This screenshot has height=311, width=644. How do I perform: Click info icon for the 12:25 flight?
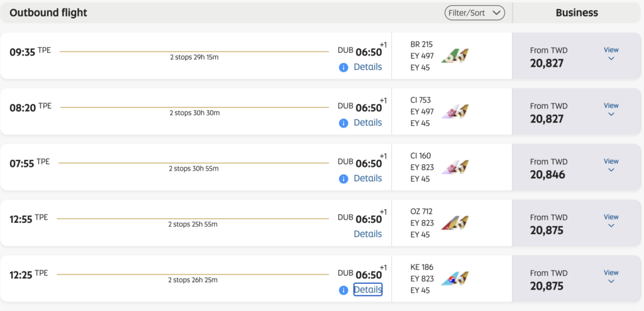(343, 290)
